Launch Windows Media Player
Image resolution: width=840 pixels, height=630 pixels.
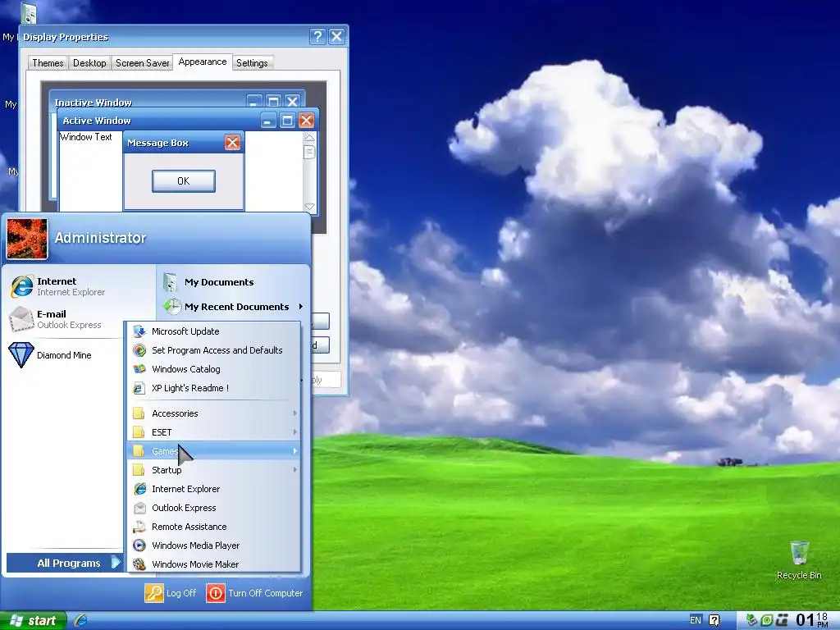point(214,546)
